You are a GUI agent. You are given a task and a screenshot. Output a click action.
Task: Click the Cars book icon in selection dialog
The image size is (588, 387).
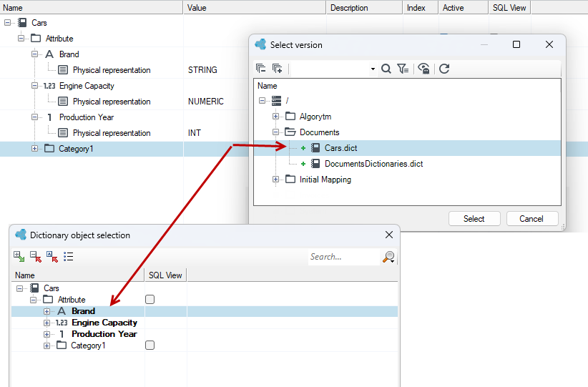pyautogui.click(x=34, y=288)
